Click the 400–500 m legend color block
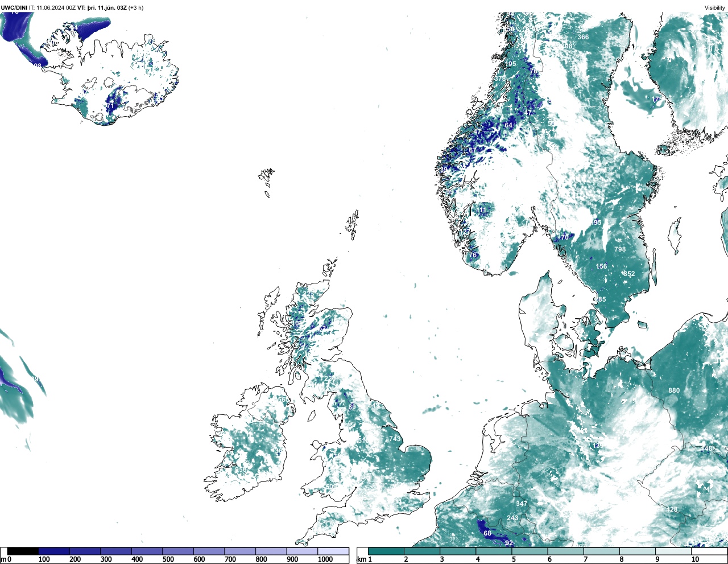 pos(147,551)
